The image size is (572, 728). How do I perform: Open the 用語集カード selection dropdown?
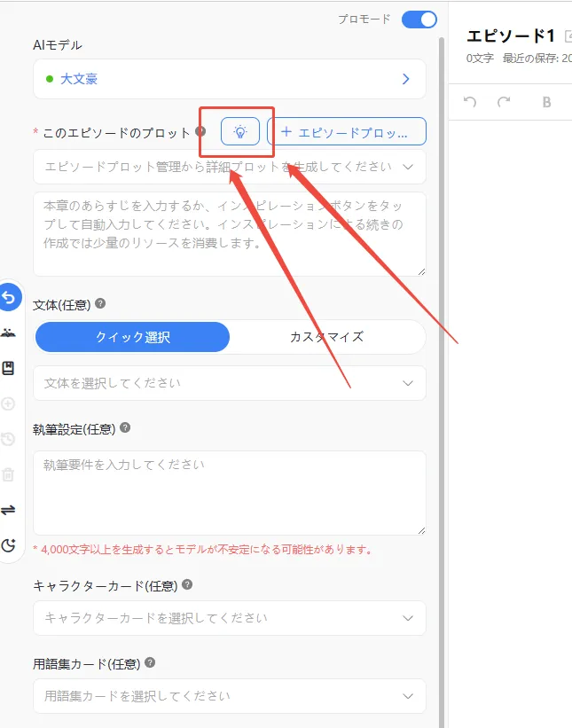coord(230,696)
